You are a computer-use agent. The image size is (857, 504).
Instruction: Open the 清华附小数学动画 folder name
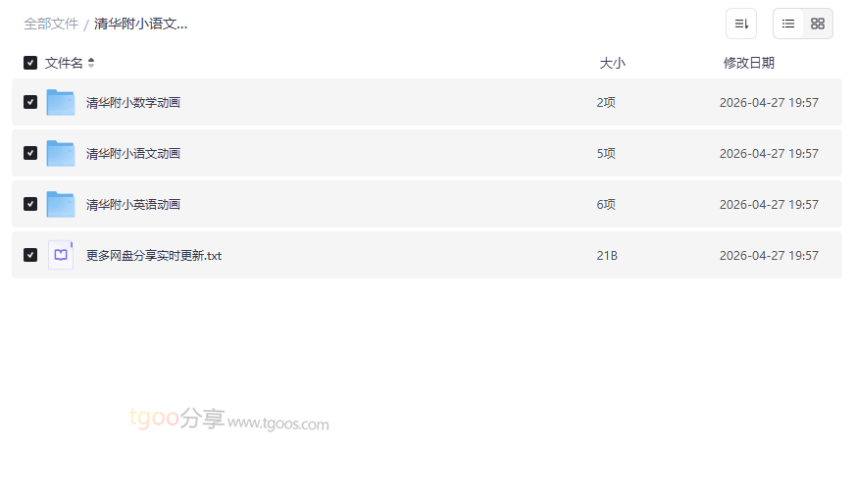(133, 102)
